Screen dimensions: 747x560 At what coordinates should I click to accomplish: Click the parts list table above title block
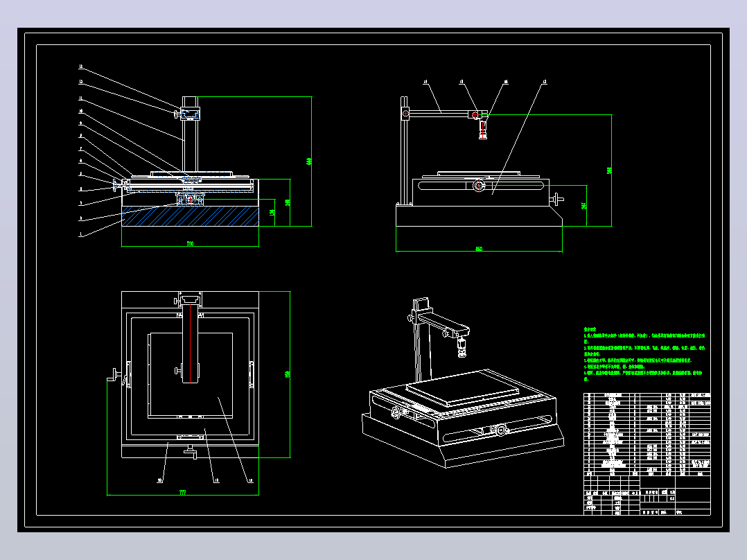coord(647,434)
